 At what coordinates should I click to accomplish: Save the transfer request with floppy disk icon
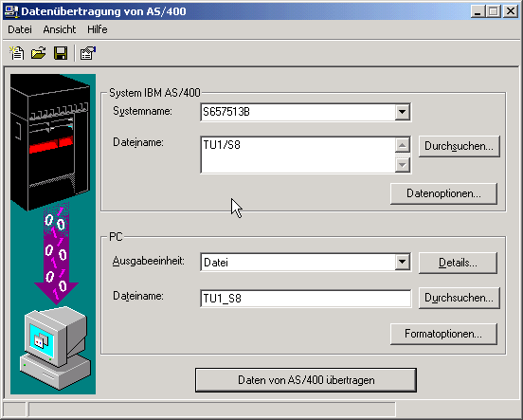pos(61,53)
